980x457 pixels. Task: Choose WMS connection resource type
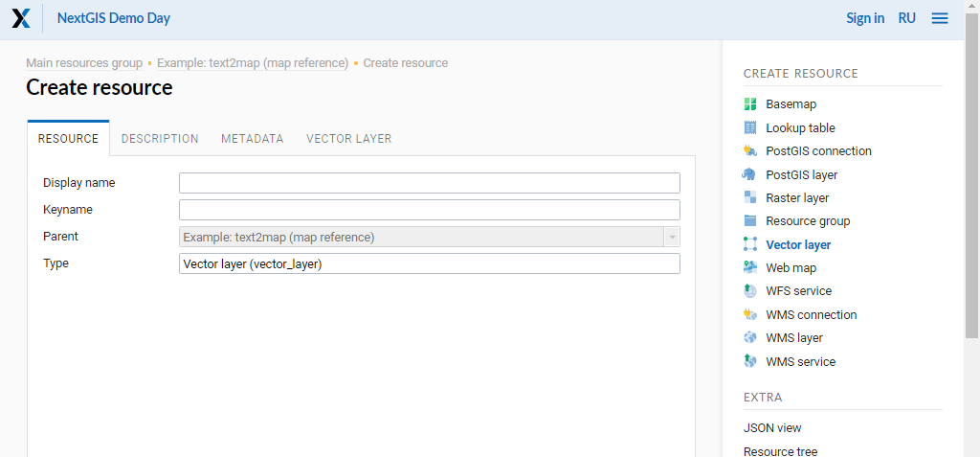tap(812, 315)
